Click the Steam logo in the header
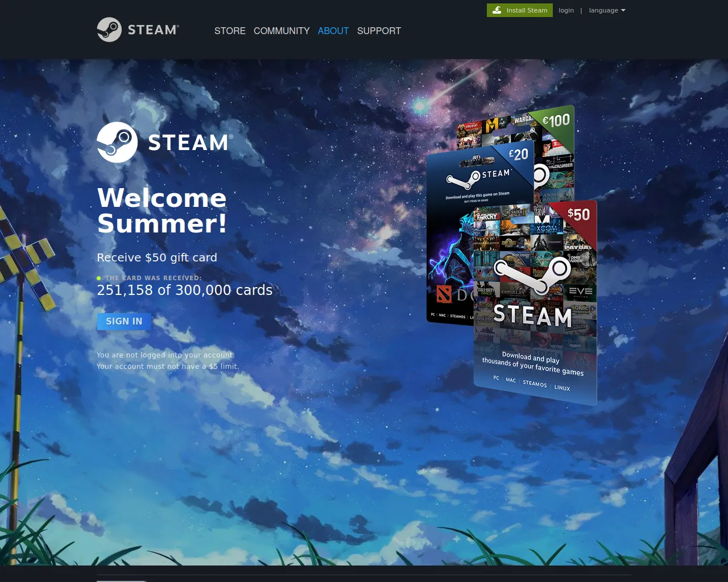 (138, 30)
